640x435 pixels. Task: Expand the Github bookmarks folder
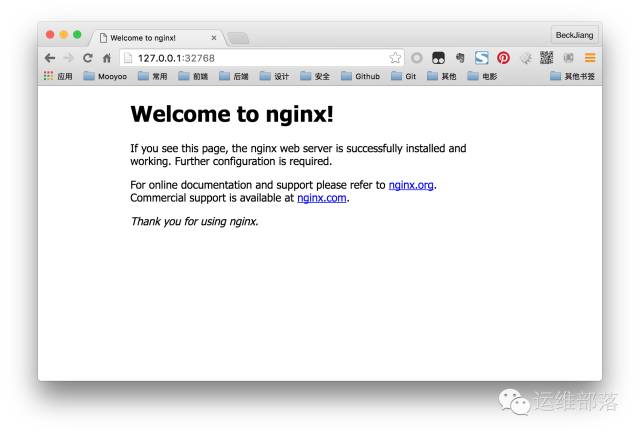coord(360,76)
